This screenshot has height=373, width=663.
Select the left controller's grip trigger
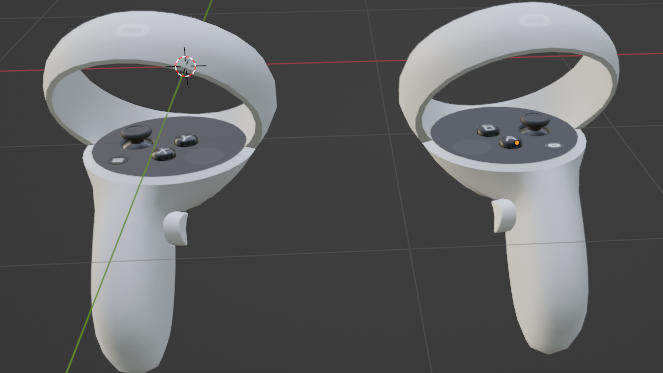coord(176,228)
